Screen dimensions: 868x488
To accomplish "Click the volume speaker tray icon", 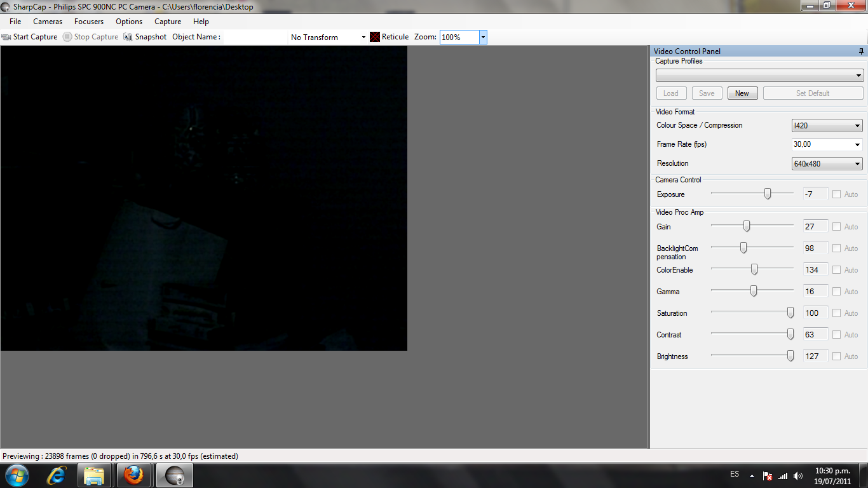I will pos(798,476).
